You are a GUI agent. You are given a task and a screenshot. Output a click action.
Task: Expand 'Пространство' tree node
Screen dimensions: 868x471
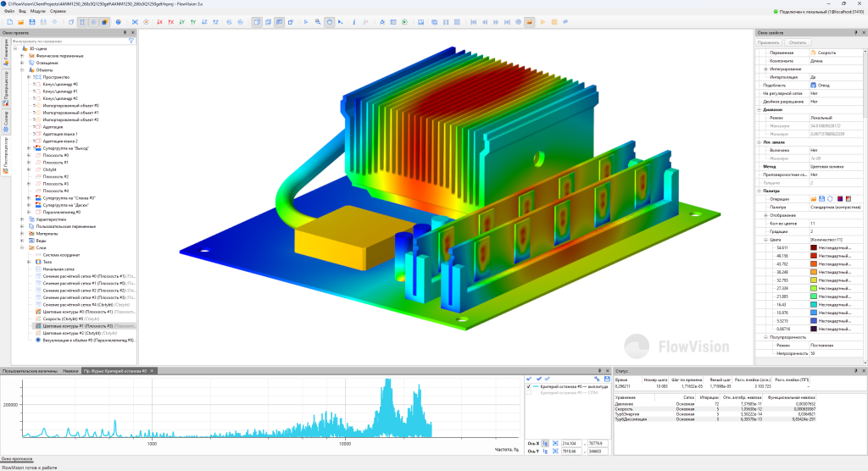tap(30, 77)
